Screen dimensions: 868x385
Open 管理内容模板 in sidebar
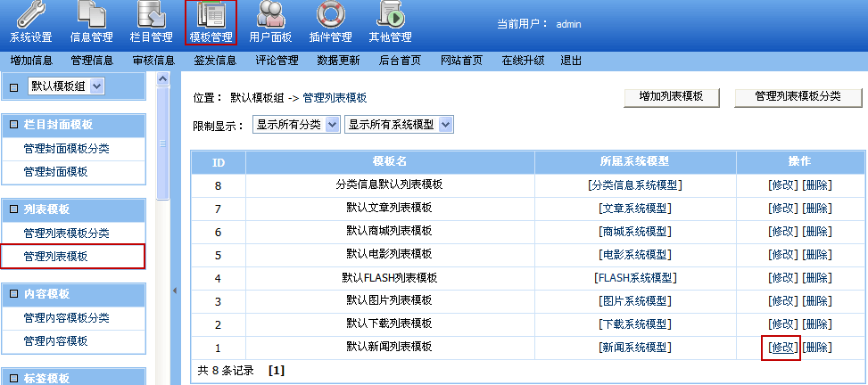tap(55, 340)
